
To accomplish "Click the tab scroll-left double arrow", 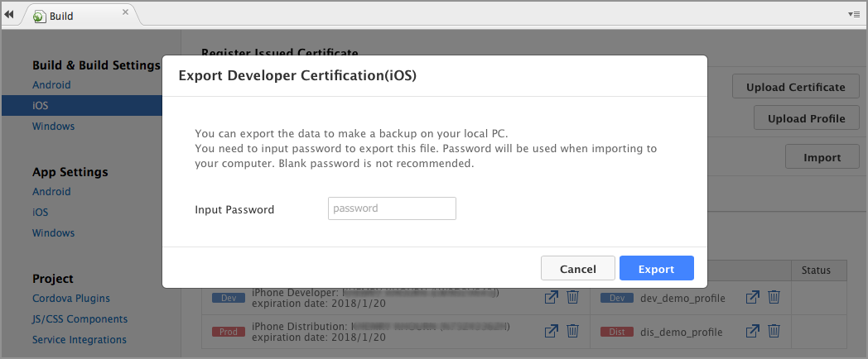I will pos(10,14).
